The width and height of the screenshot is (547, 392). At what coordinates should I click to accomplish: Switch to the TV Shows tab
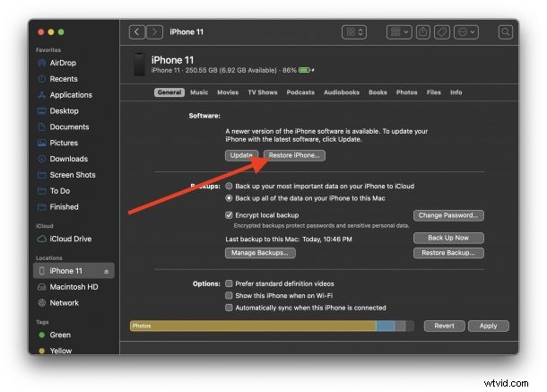pos(263,92)
